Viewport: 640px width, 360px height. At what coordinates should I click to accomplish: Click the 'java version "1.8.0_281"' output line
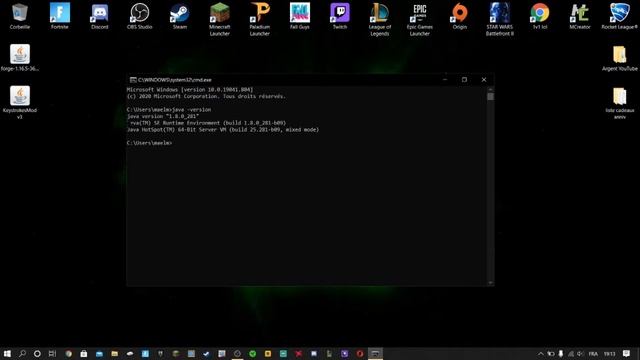163,116
